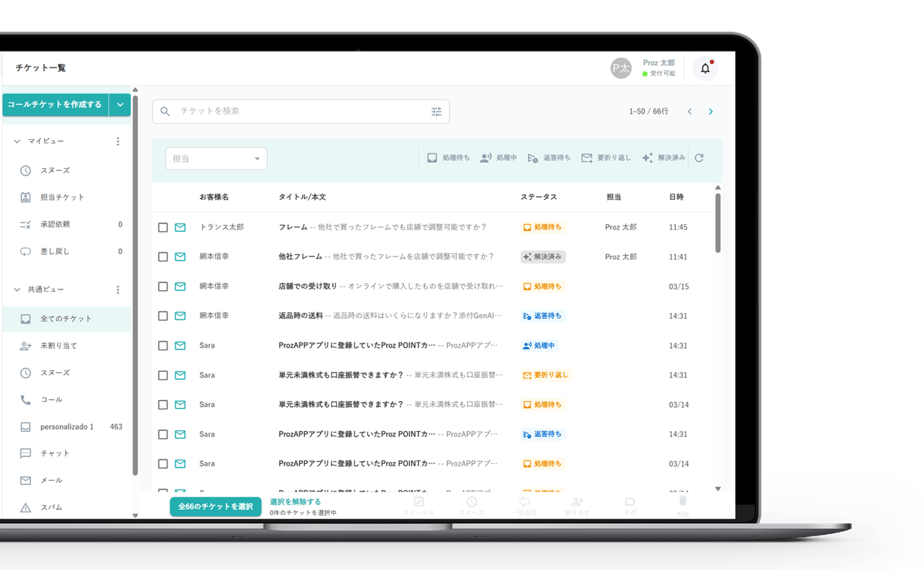Filter tickets by 返答待ち status
Viewport: 924px width, 570px height.
click(x=549, y=158)
